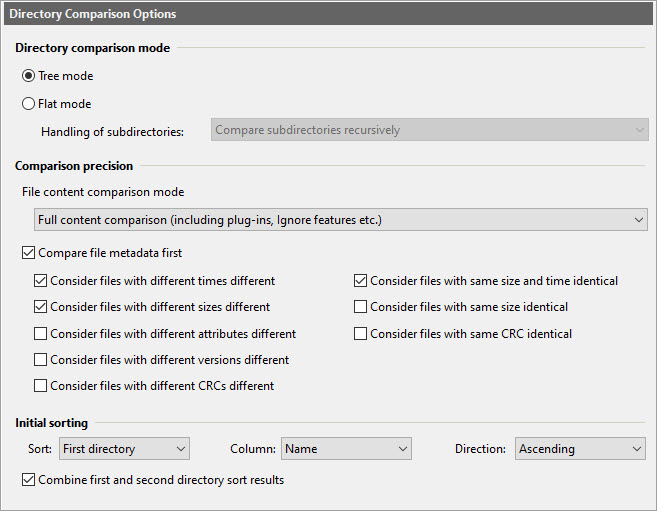Click the Comparison precision section heading
658x512 pixels.
[x=74, y=166]
